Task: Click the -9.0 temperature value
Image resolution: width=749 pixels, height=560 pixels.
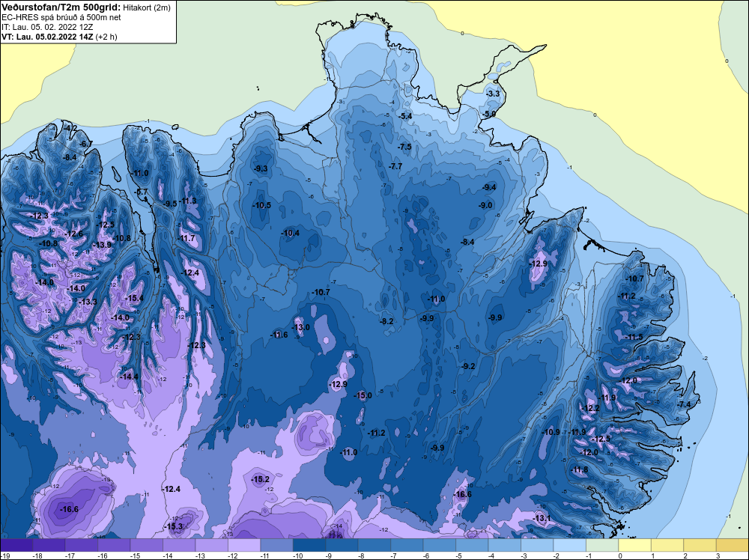Action: click(x=485, y=205)
